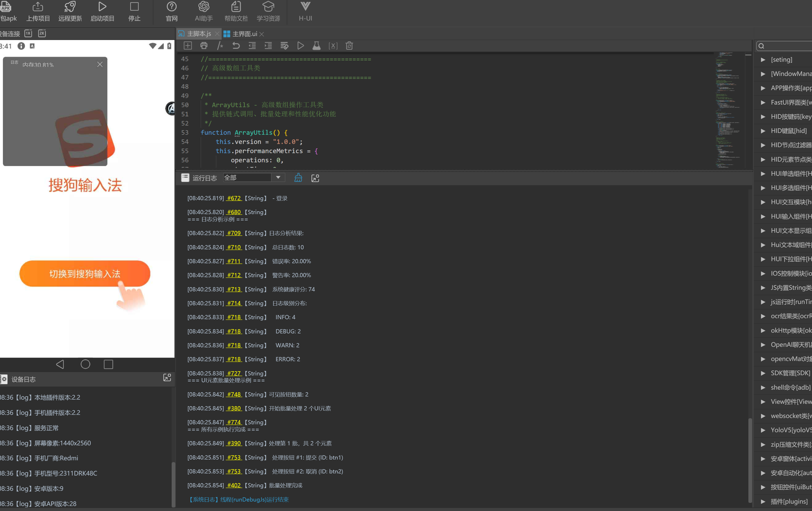The image size is (812, 511).
Task: Close the floating log window on phone
Action: pos(100,64)
